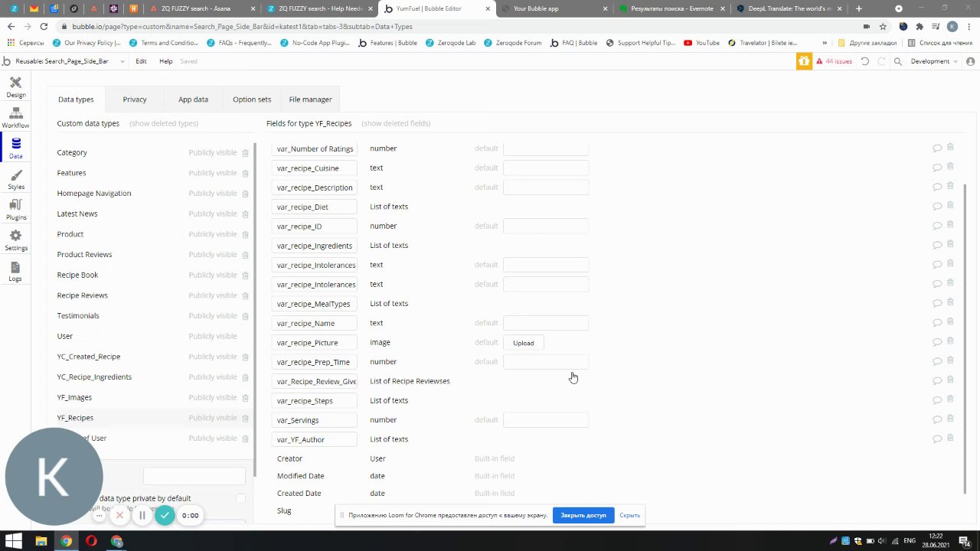Viewport: 980px width, 551px height.
Task: Open the Windows Start menu
Action: click(x=15, y=541)
